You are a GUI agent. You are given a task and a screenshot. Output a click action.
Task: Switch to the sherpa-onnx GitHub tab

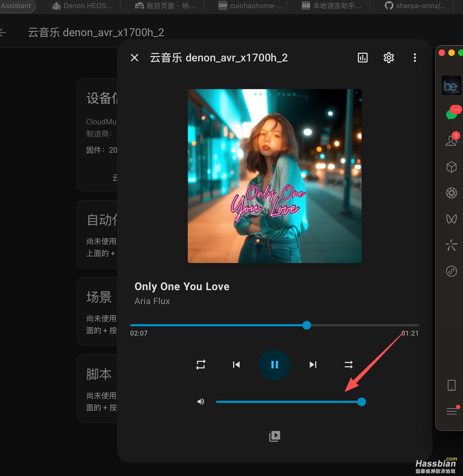[416, 6]
